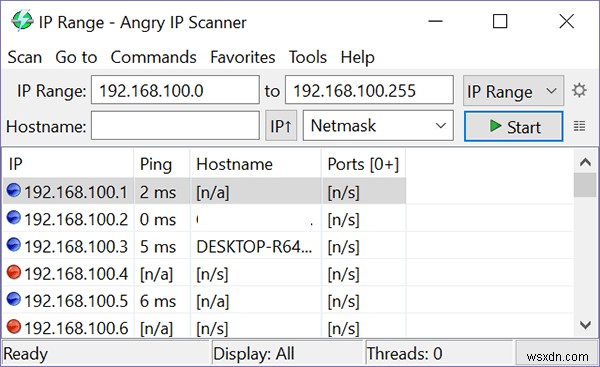Click the Display: All status entry
600x367 pixels.
287,353
